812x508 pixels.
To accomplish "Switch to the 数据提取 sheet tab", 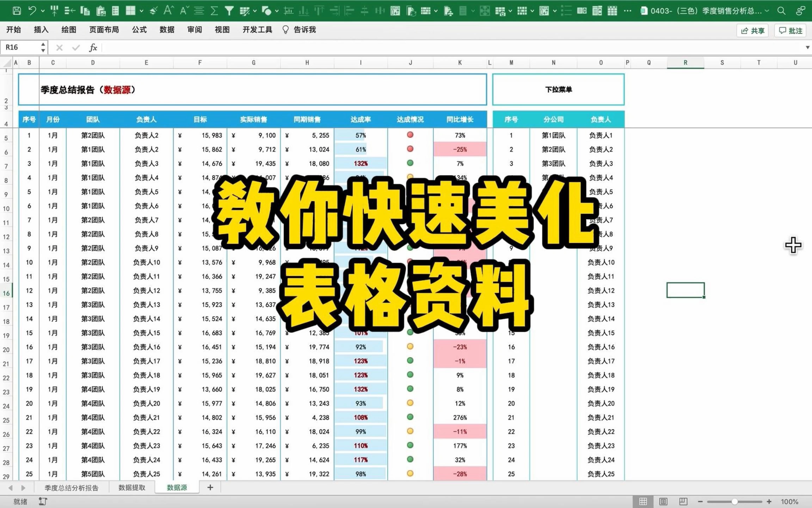I will (131, 487).
